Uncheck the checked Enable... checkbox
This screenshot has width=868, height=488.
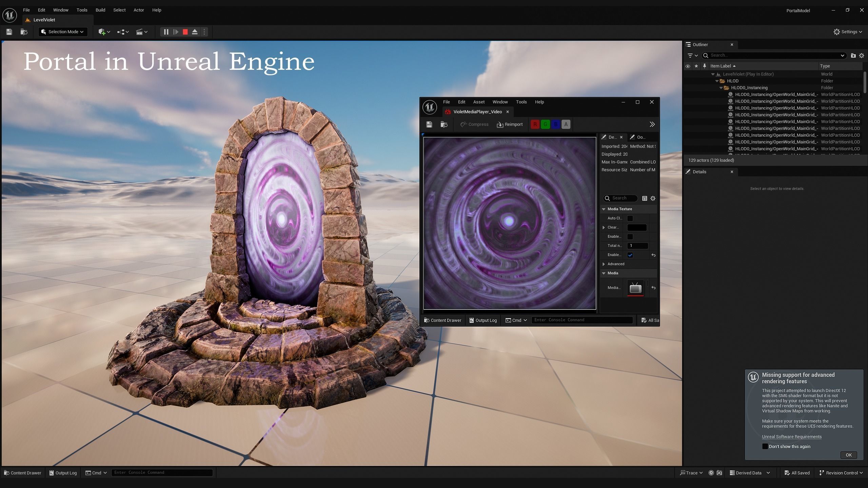pos(630,255)
